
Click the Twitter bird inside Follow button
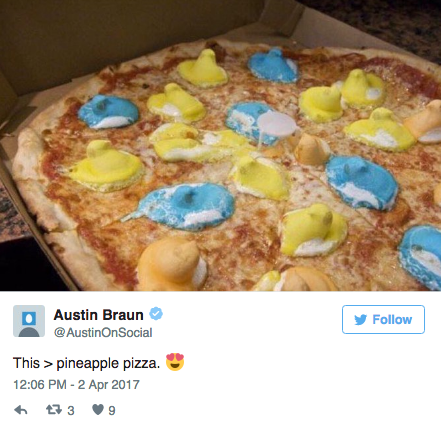pyautogui.click(x=361, y=320)
